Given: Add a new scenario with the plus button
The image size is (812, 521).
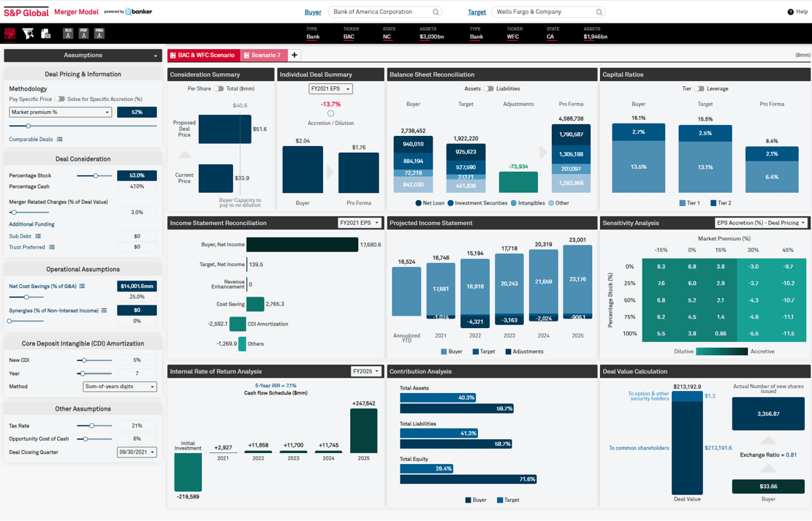Looking at the screenshot, I should 294,55.
